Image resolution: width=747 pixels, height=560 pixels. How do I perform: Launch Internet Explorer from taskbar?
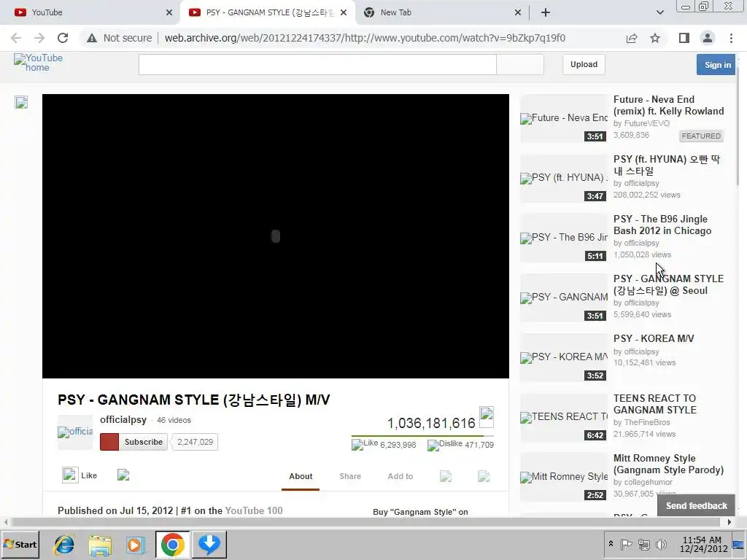tap(64, 544)
